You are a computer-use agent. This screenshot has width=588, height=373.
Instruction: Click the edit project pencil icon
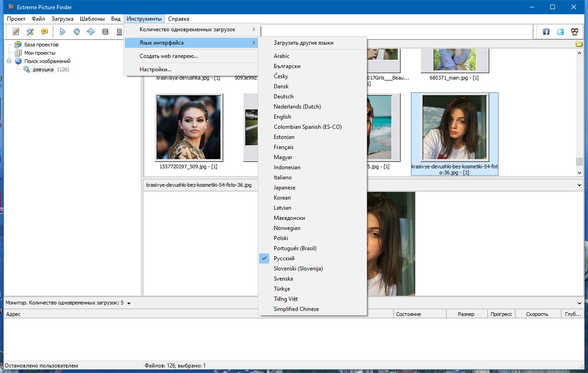coord(17,32)
